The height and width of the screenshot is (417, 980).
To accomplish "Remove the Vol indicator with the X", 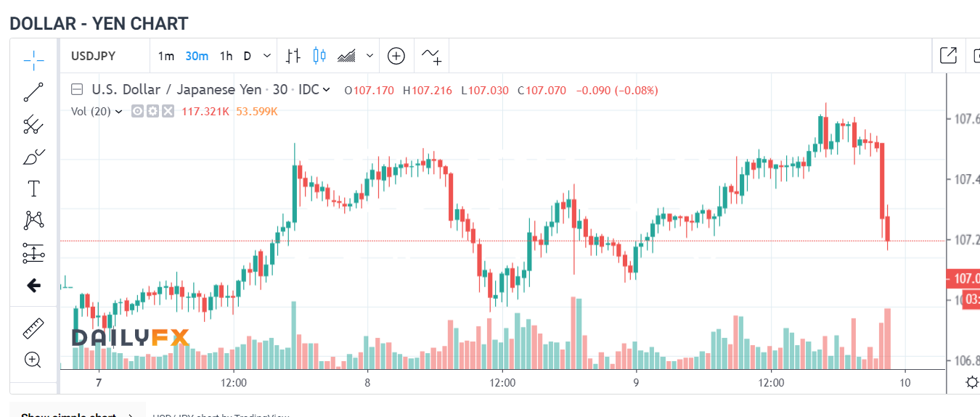I will tap(168, 111).
